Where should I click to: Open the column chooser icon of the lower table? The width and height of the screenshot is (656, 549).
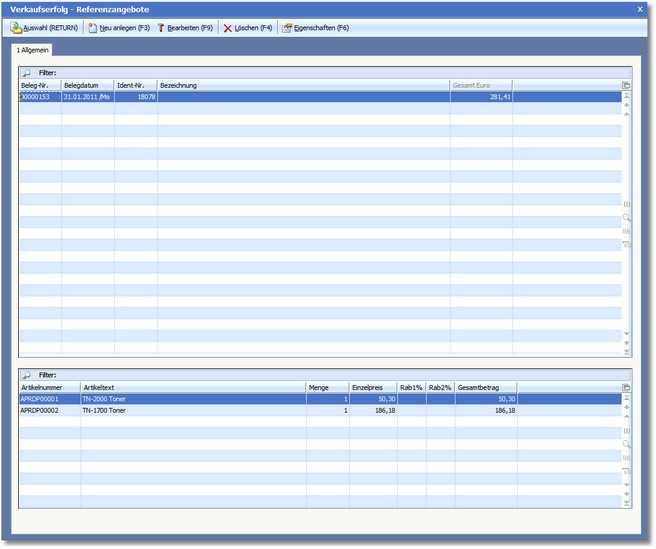coord(626,387)
